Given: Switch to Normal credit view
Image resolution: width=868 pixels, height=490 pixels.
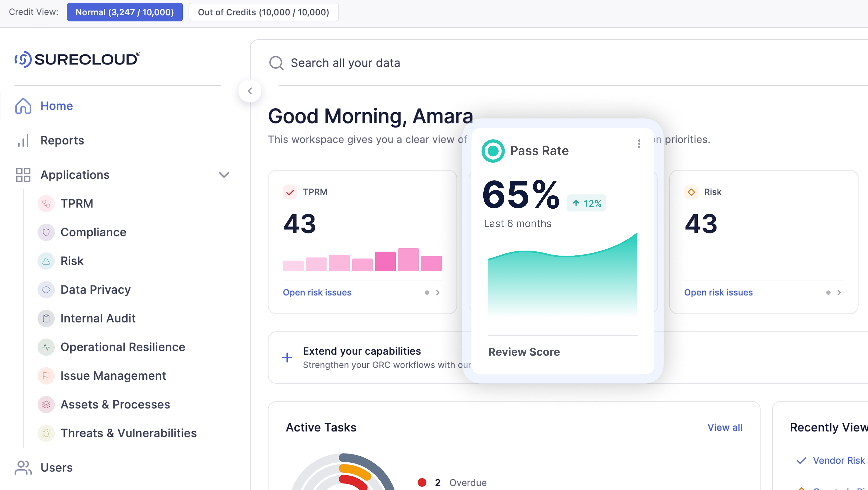Looking at the screenshot, I should 124,12.
